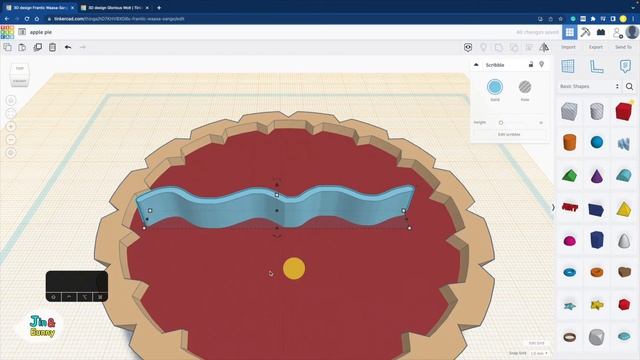Click the Home view button
Image resolution: width=640 pixels, height=360 pixels.
click(11, 100)
